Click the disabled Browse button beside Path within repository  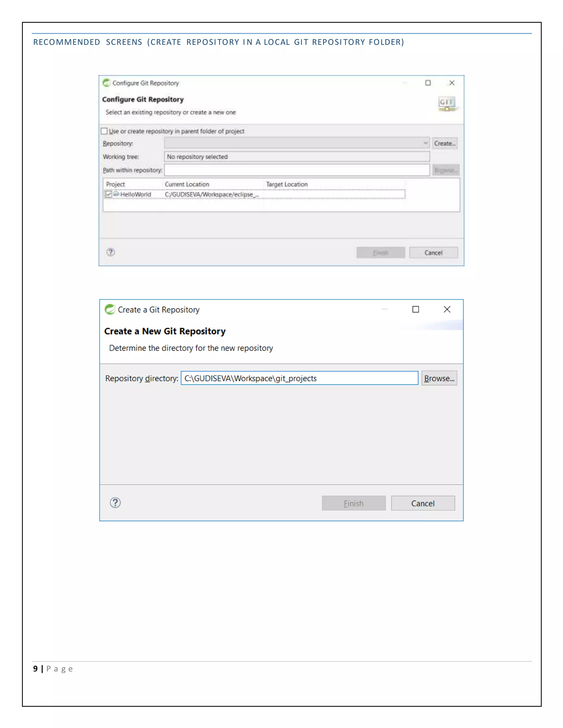446,170
